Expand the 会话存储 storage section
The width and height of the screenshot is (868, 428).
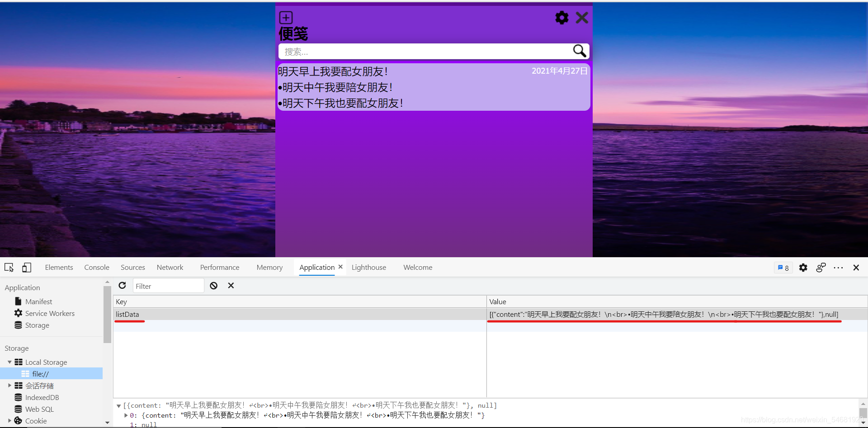(9, 386)
